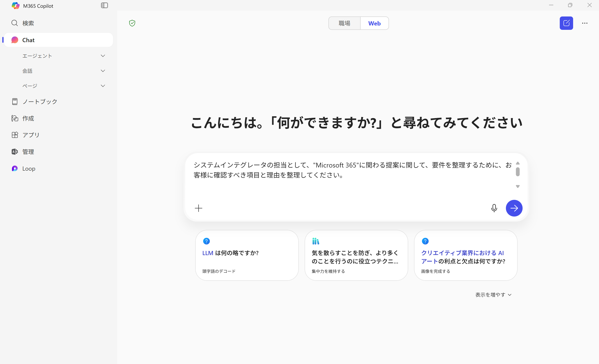Select Chat in the sidebar
Screen dimensions: 599x364
coord(28,40)
